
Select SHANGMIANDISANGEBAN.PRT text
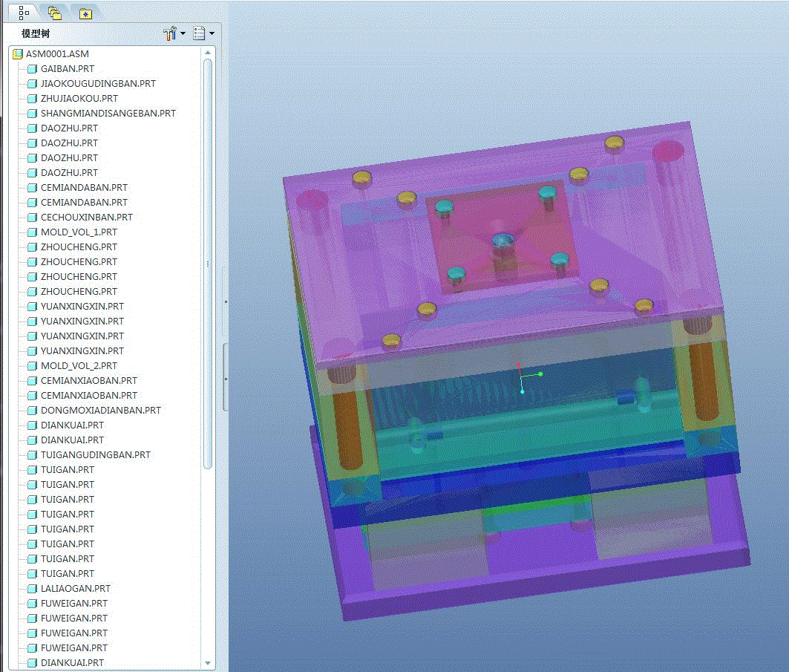click(x=108, y=114)
